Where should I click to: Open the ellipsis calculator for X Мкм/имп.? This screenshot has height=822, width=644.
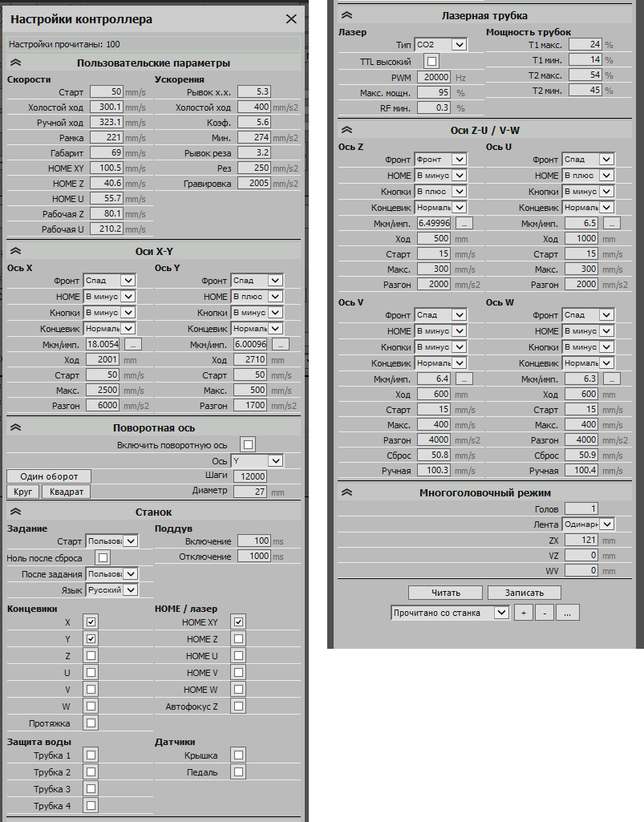[x=133, y=344]
